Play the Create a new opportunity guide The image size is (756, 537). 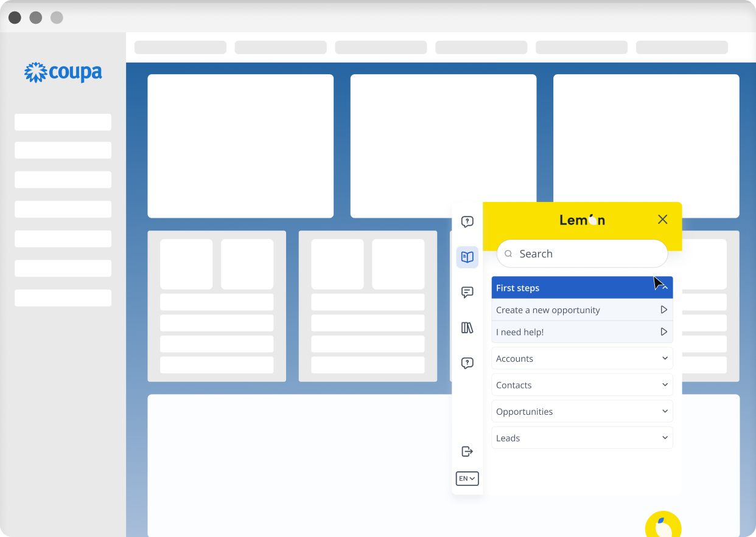click(x=664, y=310)
